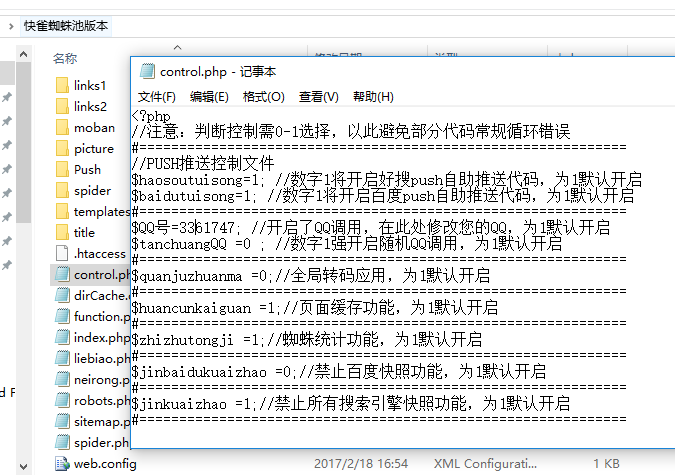Open the 文件(F) menu in Notepad
Screen dimensions: 675x475
(x=157, y=97)
